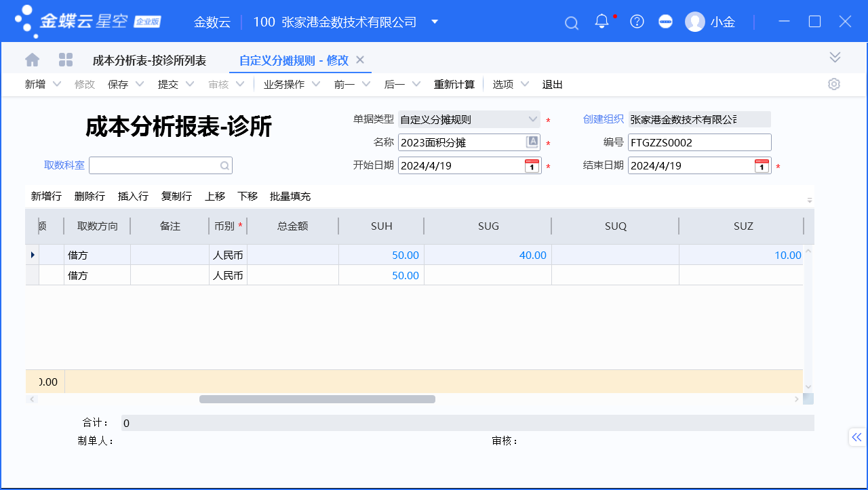This screenshot has height=490, width=868.
Task: Click 保存 in the toolbar
Action: [118, 84]
